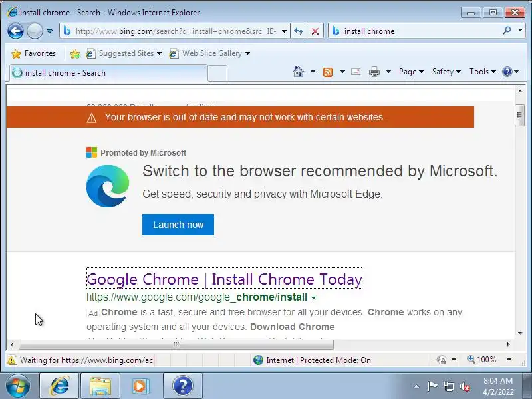Click the magnifier search icon
The image size is (532, 399).
click(x=507, y=31)
